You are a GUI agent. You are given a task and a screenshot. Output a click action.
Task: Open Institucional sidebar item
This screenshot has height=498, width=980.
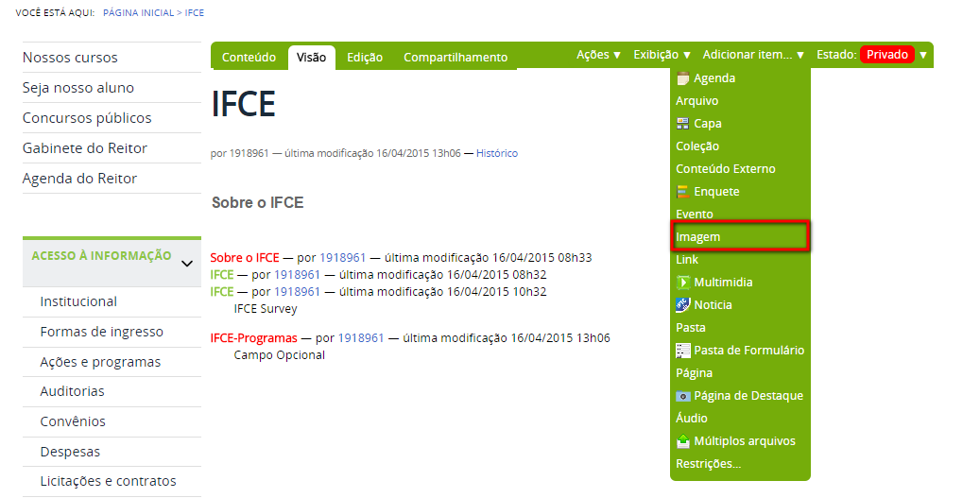click(x=78, y=301)
